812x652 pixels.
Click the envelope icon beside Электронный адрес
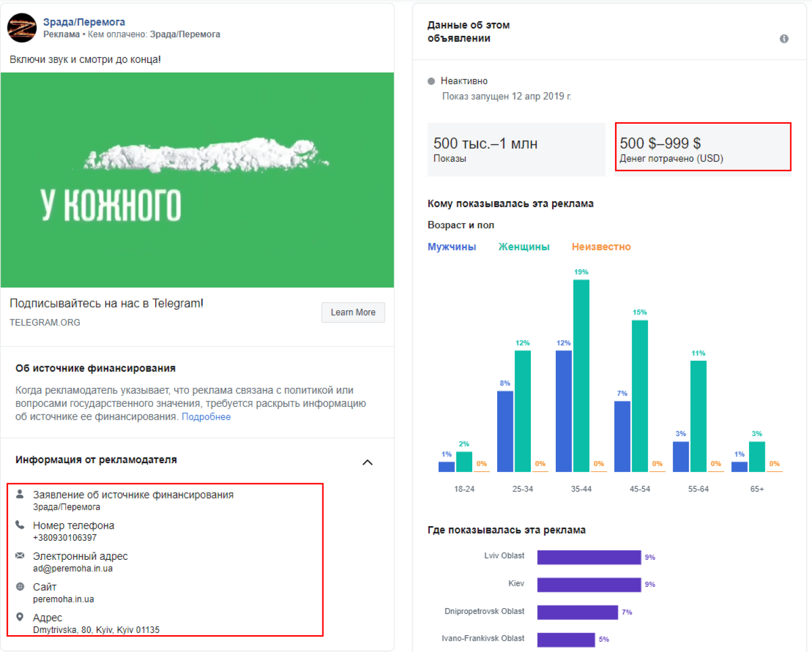click(x=20, y=555)
